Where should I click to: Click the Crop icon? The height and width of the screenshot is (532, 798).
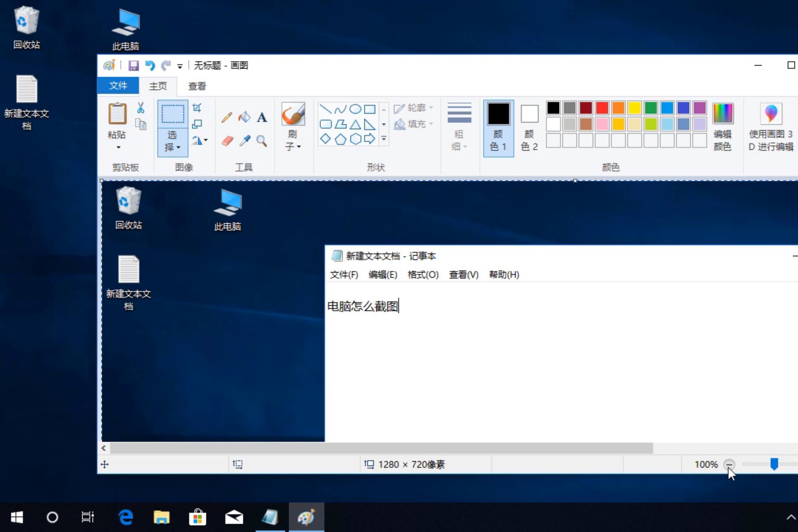[x=197, y=108]
